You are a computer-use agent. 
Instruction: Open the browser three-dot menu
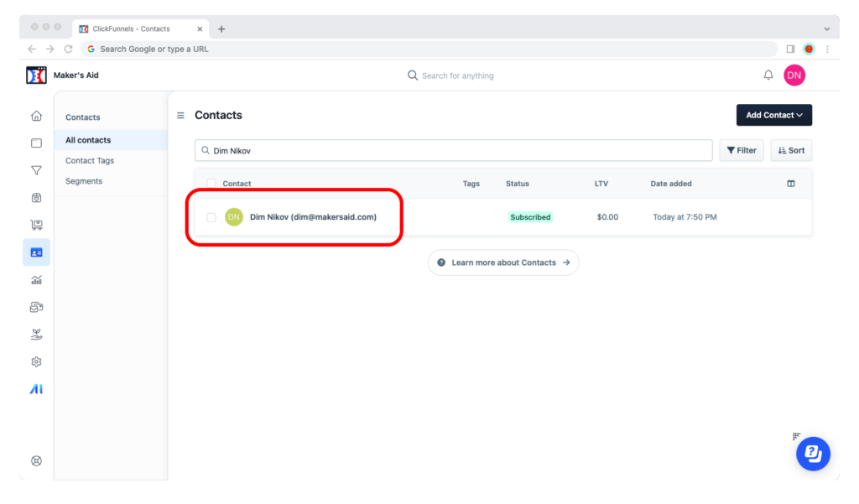827,49
